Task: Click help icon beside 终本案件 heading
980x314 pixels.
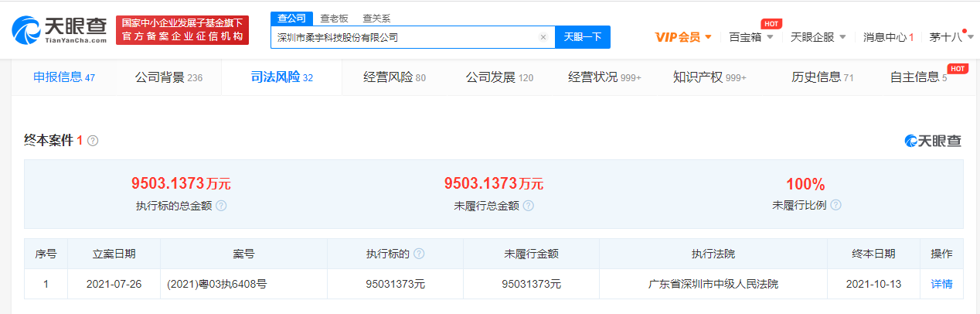Action: [x=93, y=141]
